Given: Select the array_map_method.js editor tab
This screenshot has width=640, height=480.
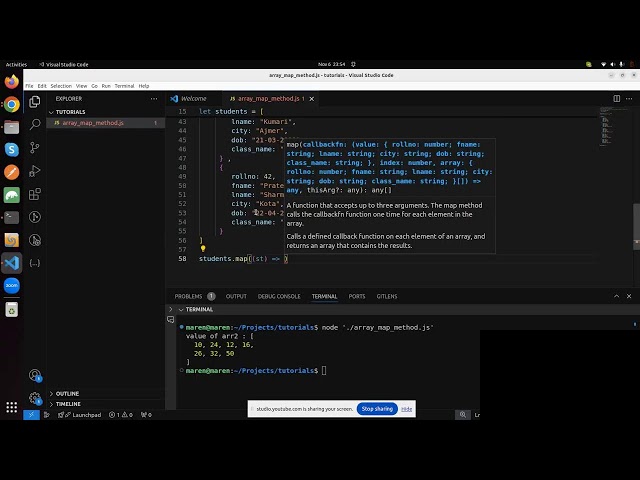Looking at the screenshot, I should (268, 99).
